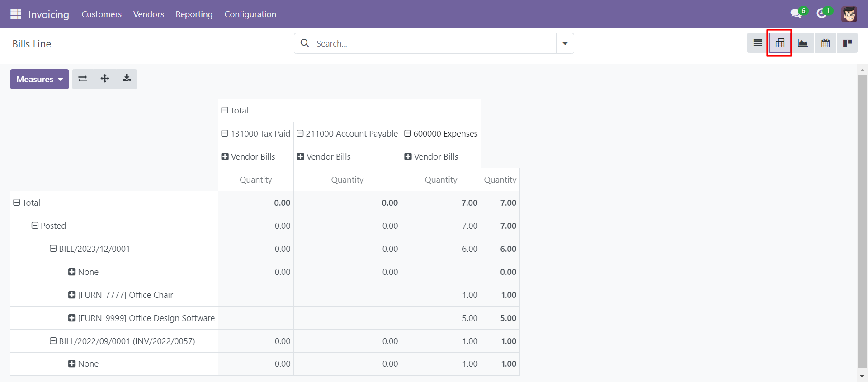Switch to pivot view
Viewport: 868px width, 382px height.
(780, 43)
